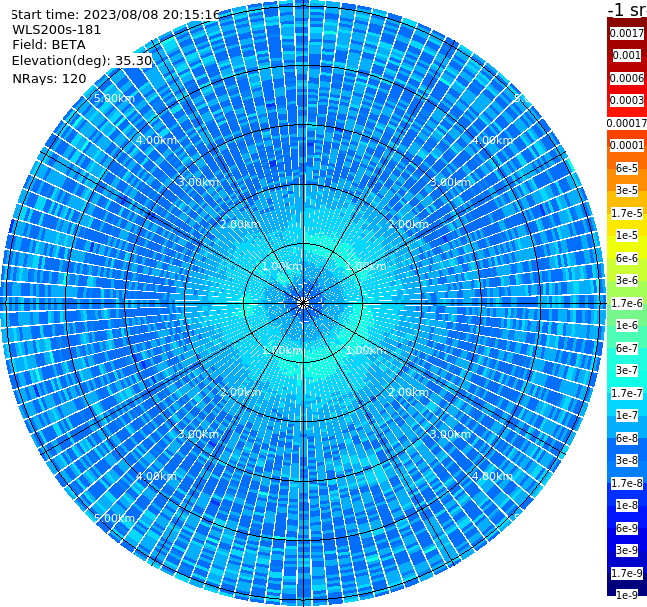Select the 6e-6 colorbar label
647x607 pixels.
point(627,258)
